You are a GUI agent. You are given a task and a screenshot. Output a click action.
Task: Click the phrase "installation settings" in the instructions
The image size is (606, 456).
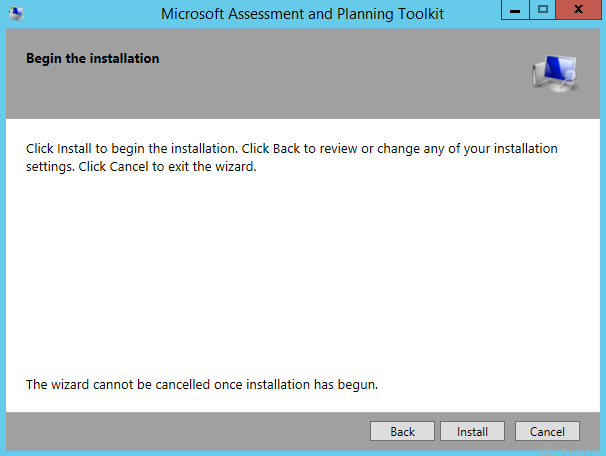[500, 149]
